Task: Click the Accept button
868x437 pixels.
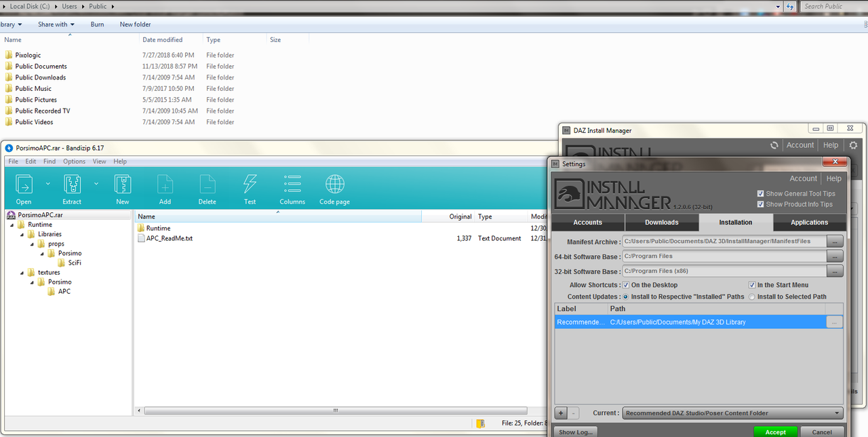Action: [776, 432]
